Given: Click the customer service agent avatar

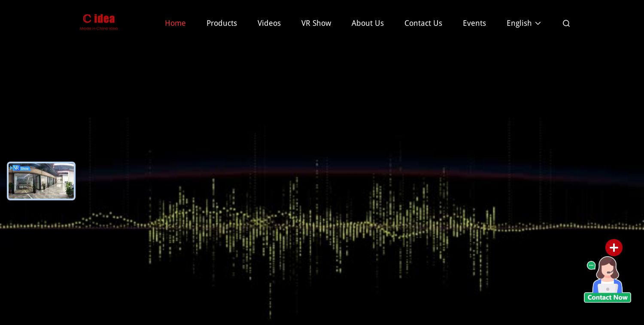Looking at the screenshot, I should point(608,275).
